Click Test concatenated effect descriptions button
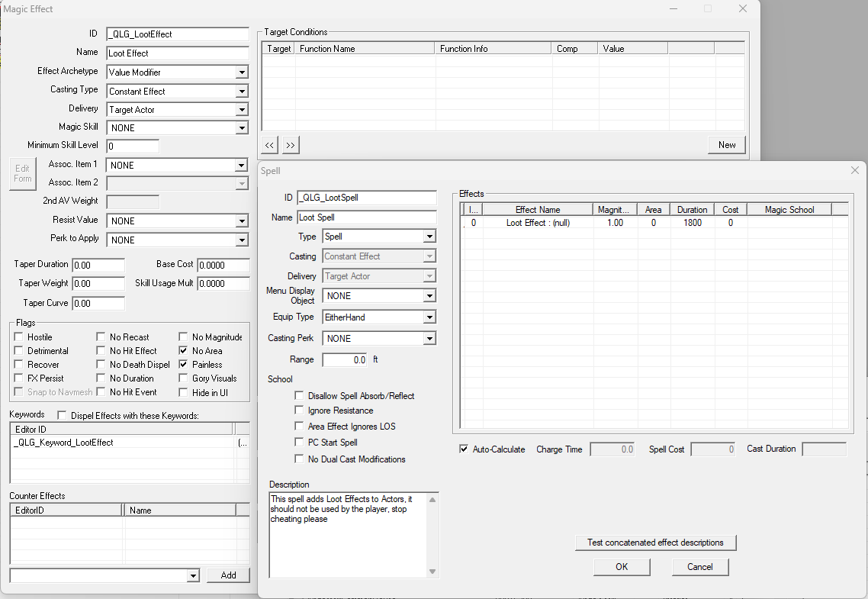The width and height of the screenshot is (868, 599). point(655,543)
